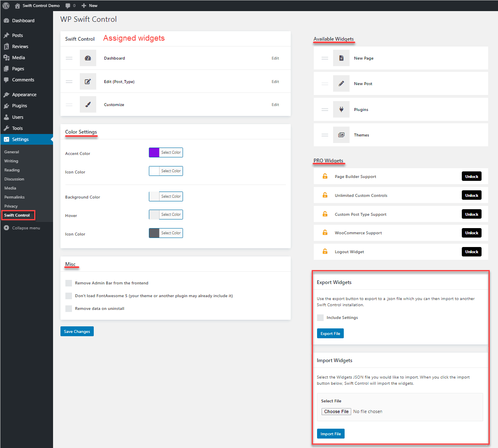Click the Discussion settings submenu item
This screenshot has height=448, width=498.
pyautogui.click(x=14, y=179)
